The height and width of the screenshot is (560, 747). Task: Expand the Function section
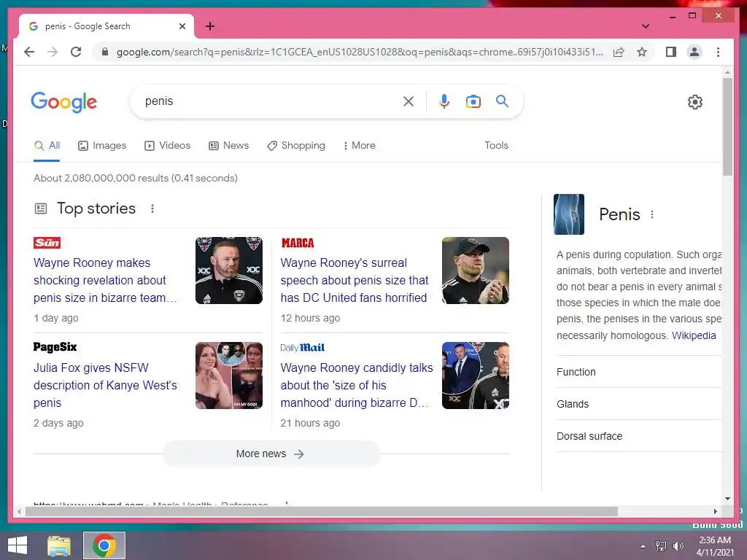click(638, 372)
